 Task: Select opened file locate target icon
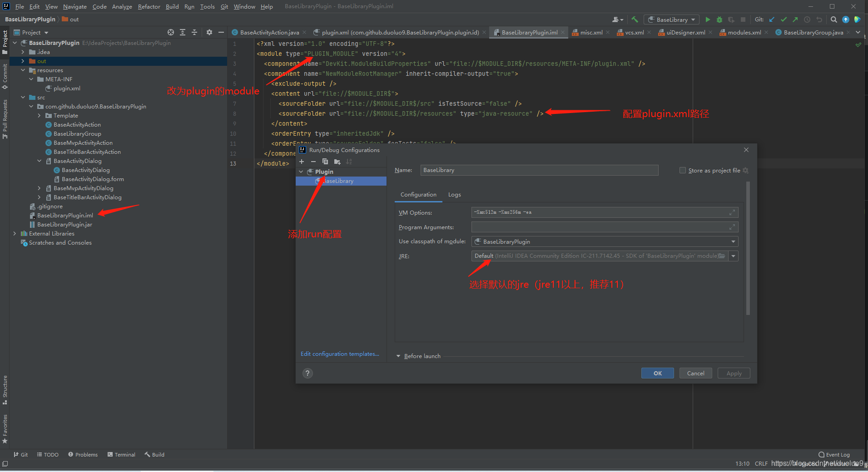[x=171, y=32]
